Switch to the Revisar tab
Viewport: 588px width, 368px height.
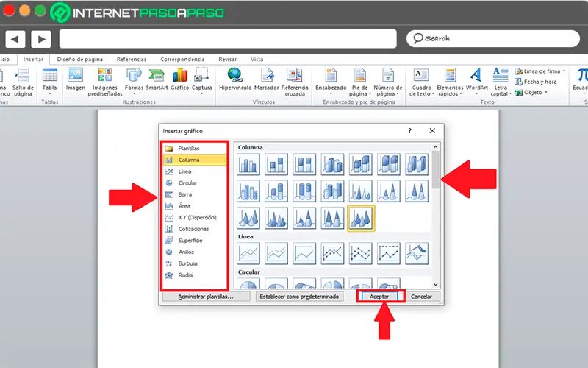click(x=228, y=60)
